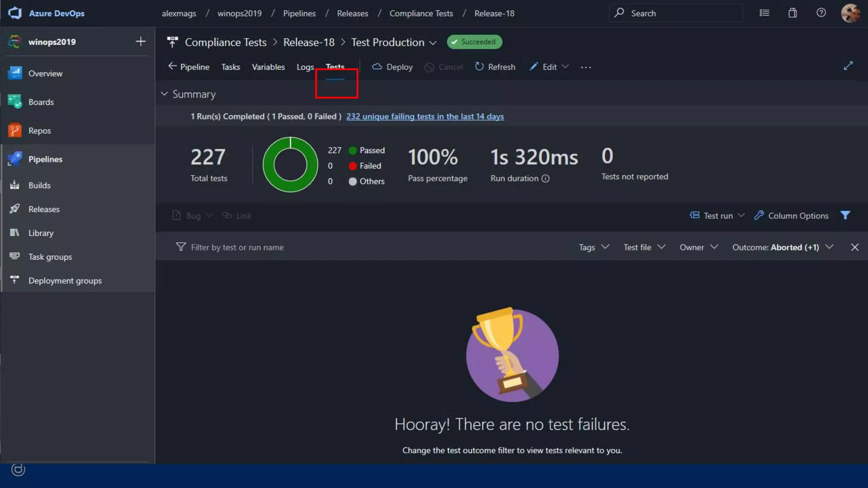
Task: Click the blue filter funnel icon
Action: point(845,215)
